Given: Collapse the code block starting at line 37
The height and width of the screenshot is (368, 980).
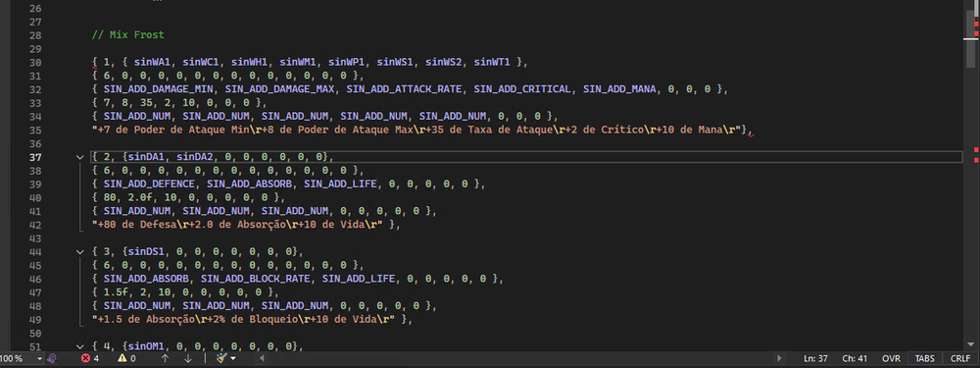Looking at the screenshot, I should coord(79,157).
